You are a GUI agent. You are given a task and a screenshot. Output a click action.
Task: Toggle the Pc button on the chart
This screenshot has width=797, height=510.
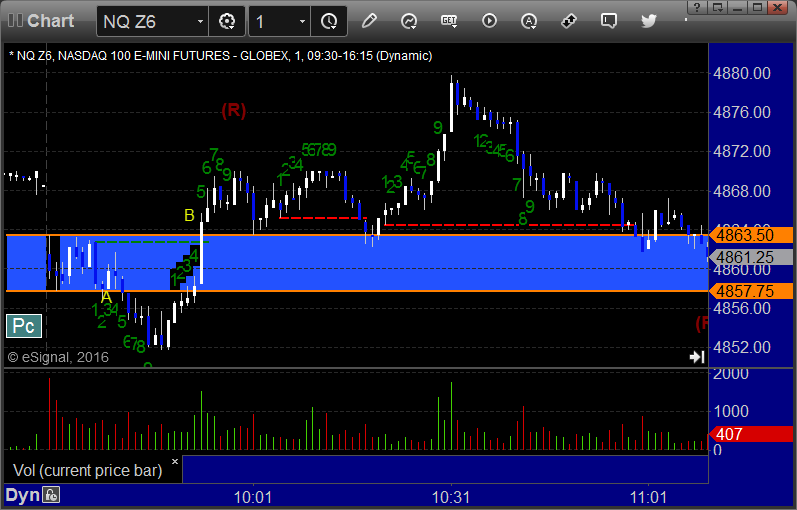coord(24,326)
